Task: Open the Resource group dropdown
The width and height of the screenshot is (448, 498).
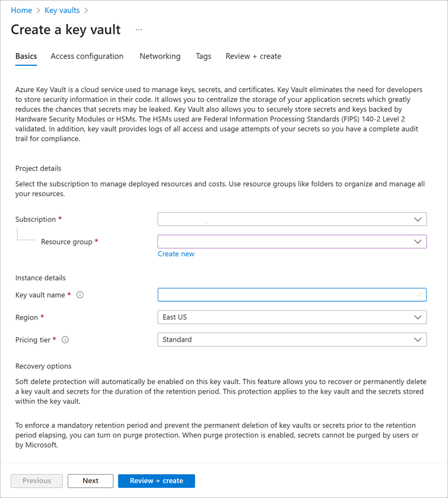Action: 292,242
